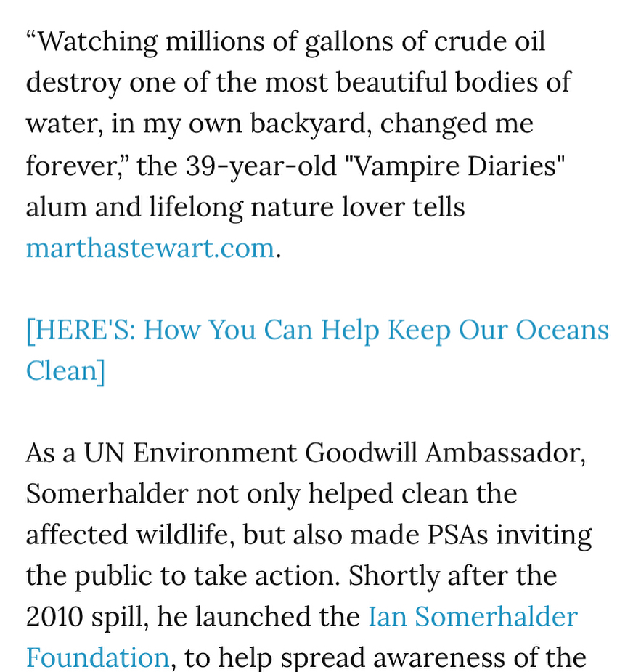Screen dimensions: 641x672
Task: Click the word 'Watching' in the quote
Action: coord(97,42)
